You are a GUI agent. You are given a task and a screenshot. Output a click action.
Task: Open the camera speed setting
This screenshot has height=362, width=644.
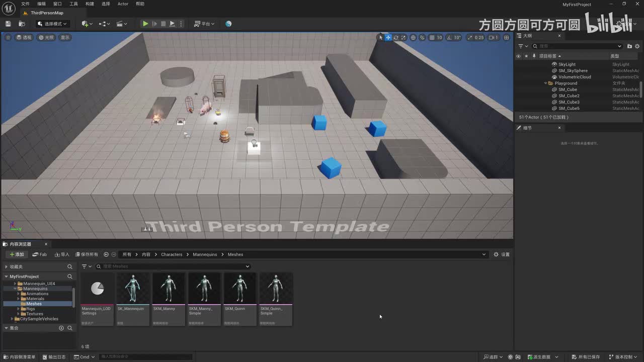[494, 37]
